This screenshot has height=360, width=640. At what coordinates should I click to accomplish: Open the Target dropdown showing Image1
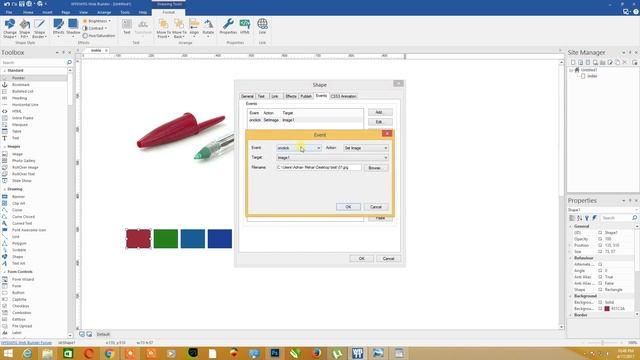coord(332,158)
